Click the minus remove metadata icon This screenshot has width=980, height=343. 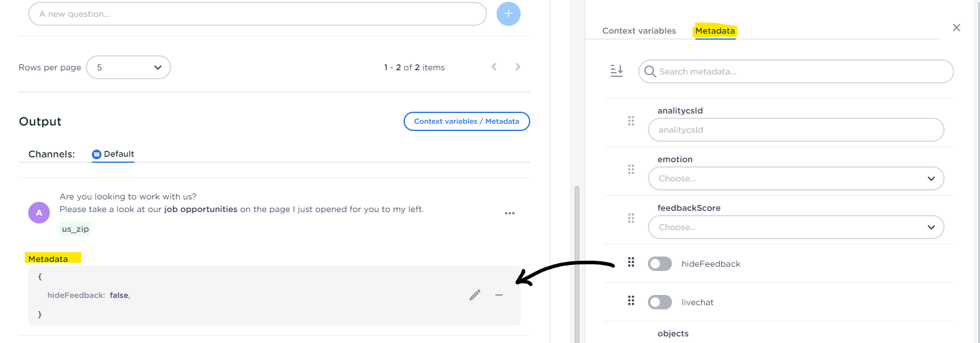(499, 295)
